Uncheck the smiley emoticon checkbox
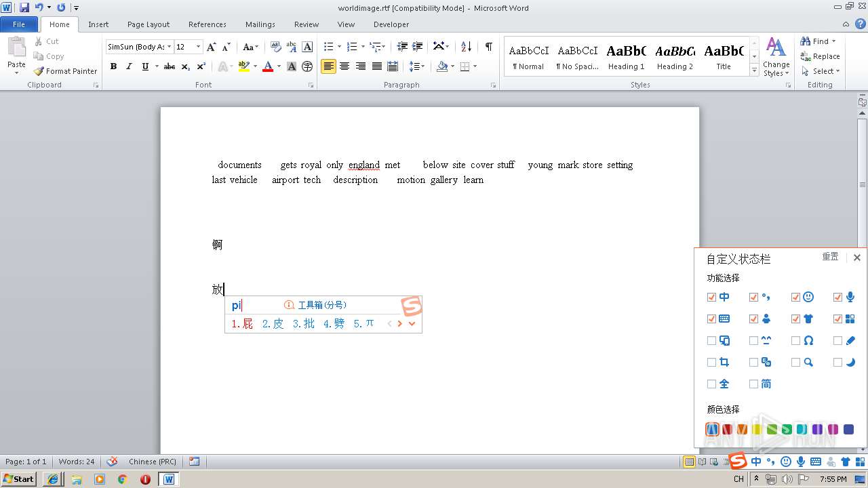868x488 pixels. [795, 297]
